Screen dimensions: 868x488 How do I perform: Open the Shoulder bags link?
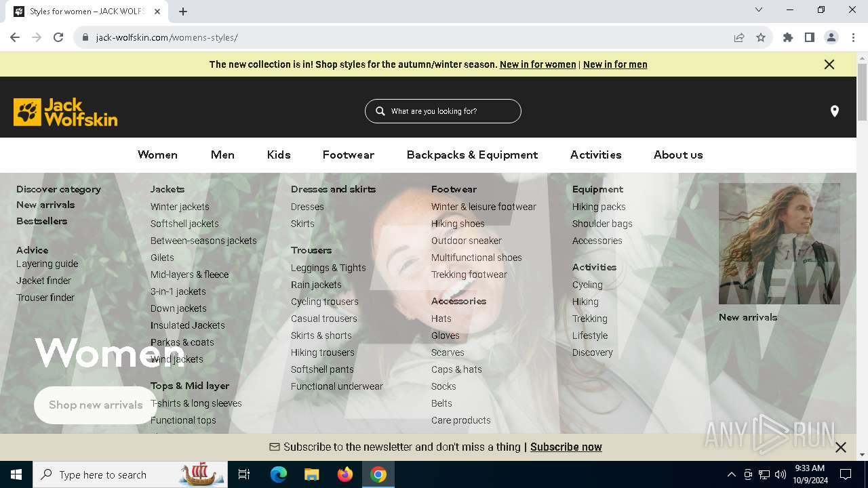602,224
